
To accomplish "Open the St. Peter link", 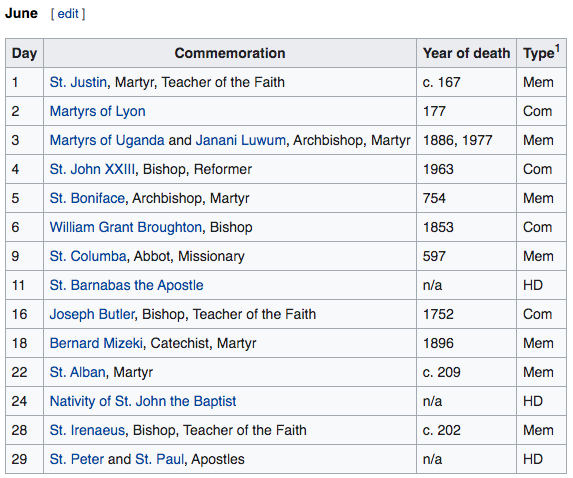I will pyautogui.click(x=77, y=459).
